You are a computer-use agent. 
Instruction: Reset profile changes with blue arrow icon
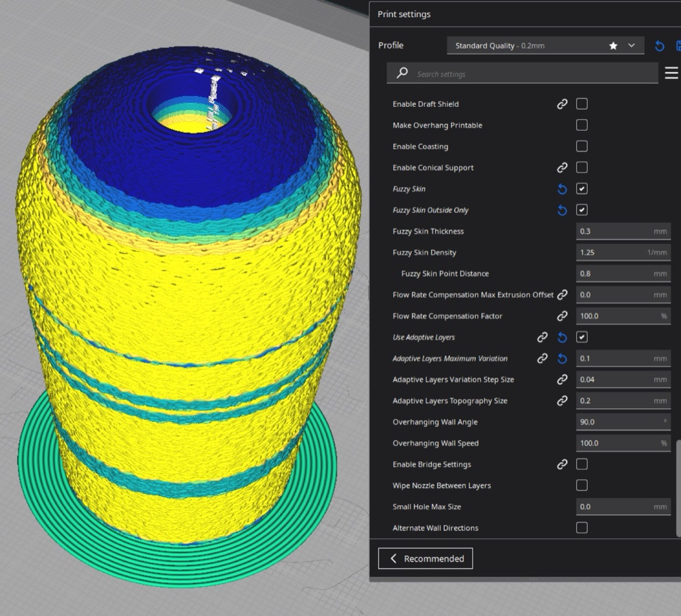[659, 46]
